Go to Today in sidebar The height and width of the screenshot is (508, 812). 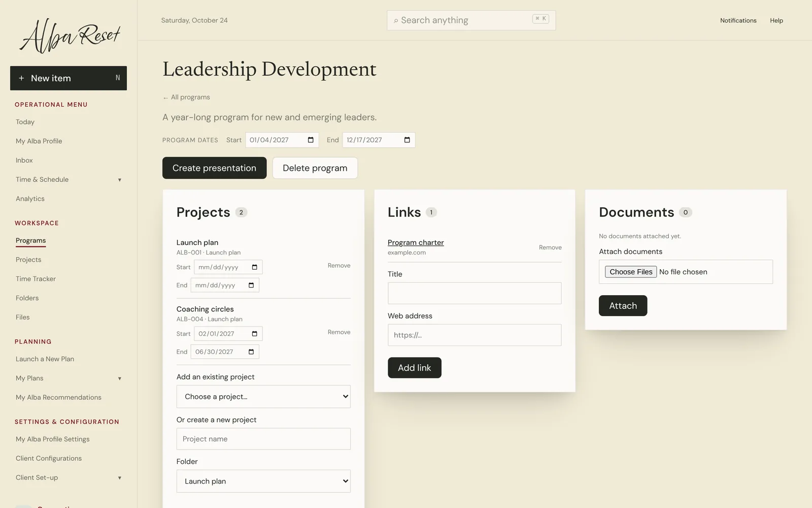tap(25, 122)
